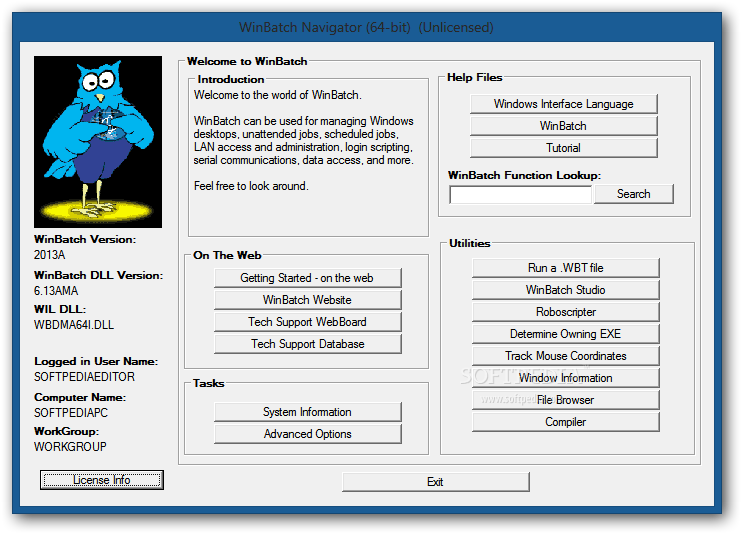Launch the File Browser utility

click(565, 400)
